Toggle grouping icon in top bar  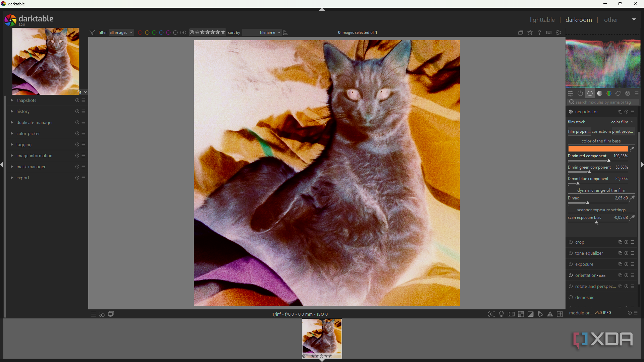(521, 33)
